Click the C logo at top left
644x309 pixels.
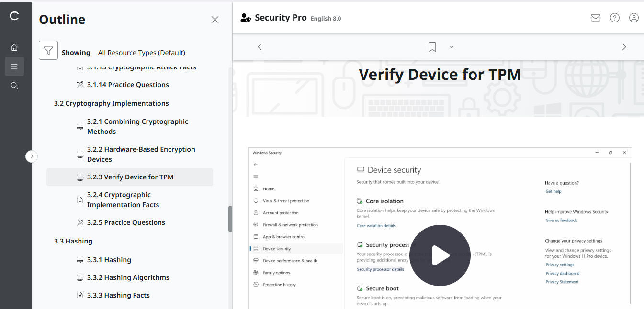[x=14, y=15]
